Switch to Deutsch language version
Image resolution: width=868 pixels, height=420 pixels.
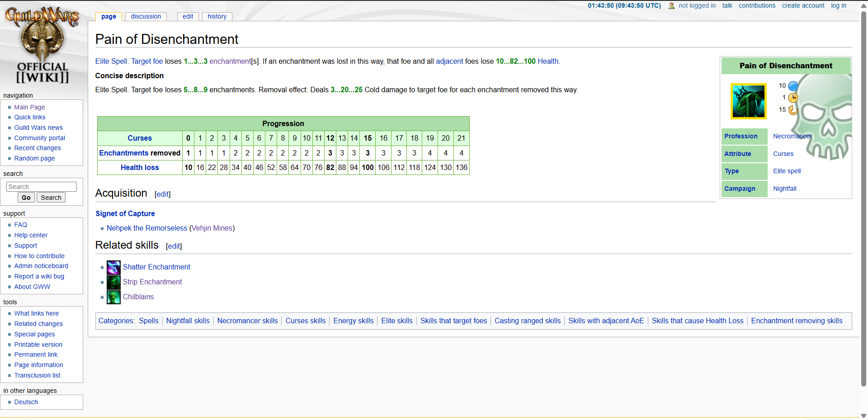pyautogui.click(x=26, y=402)
